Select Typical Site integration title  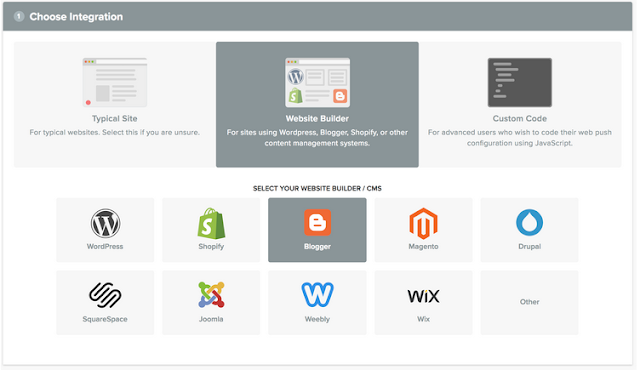[115, 119]
